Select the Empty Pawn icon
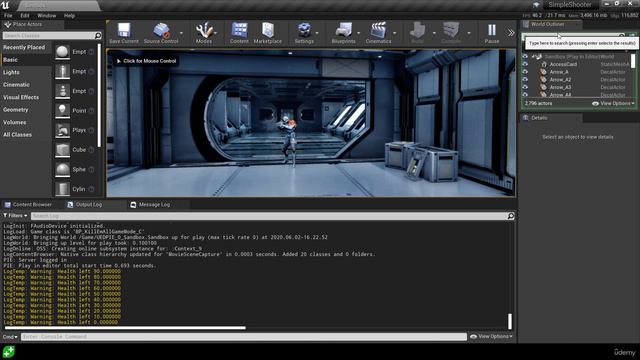 tap(62, 91)
